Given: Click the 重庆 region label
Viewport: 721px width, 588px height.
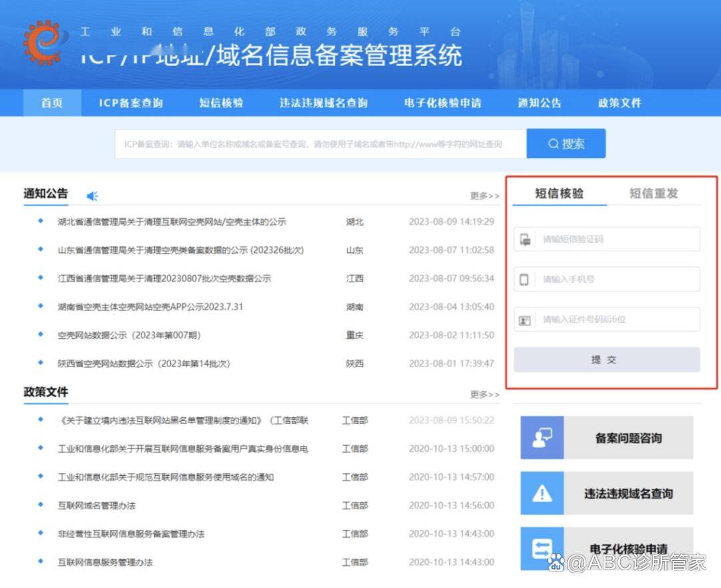Looking at the screenshot, I should (355, 335).
